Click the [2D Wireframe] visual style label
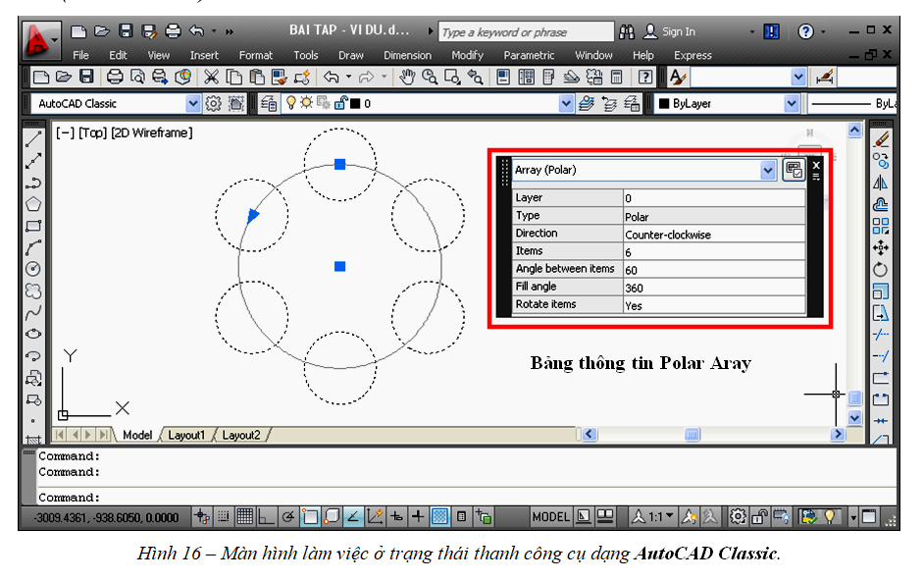The width and height of the screenshot is (924, 582). click(152, 133)
